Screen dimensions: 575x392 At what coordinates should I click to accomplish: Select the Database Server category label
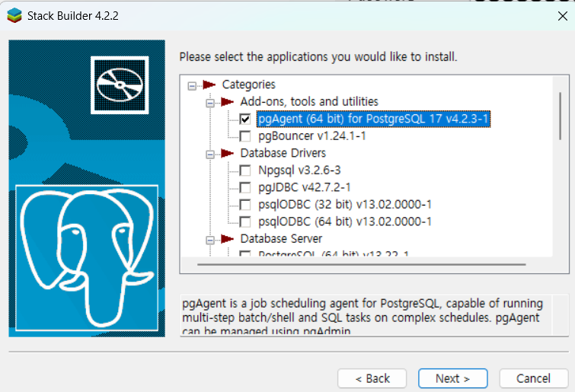(281, 238)
